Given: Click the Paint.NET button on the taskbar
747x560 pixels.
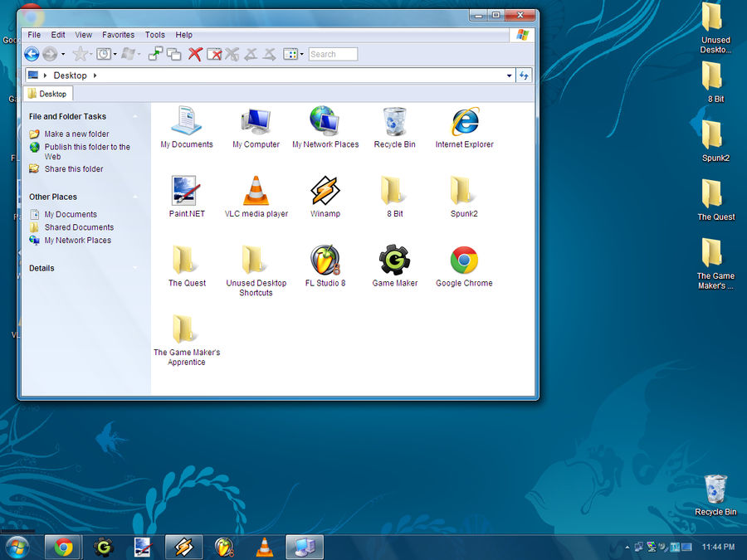Looking at the screenshot, I should (143, 548).
